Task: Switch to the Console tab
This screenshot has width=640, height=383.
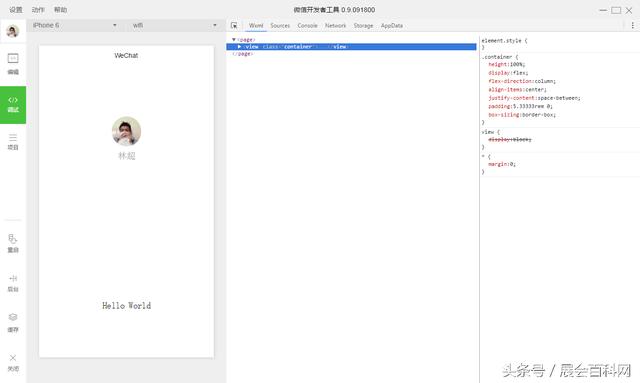Action: pos(307,25)
